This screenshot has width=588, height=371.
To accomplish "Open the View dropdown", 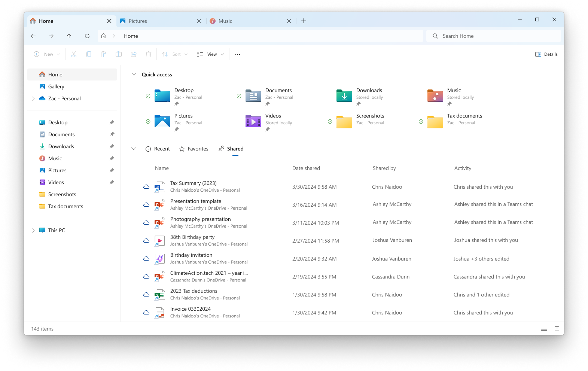I will [x=210, y=54].
